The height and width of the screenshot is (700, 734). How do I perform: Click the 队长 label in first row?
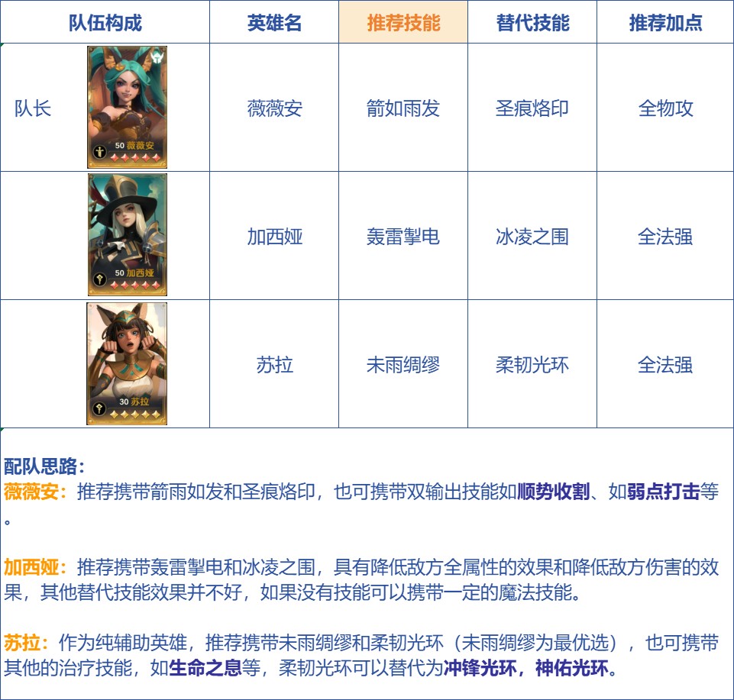(x=33, y=108)
